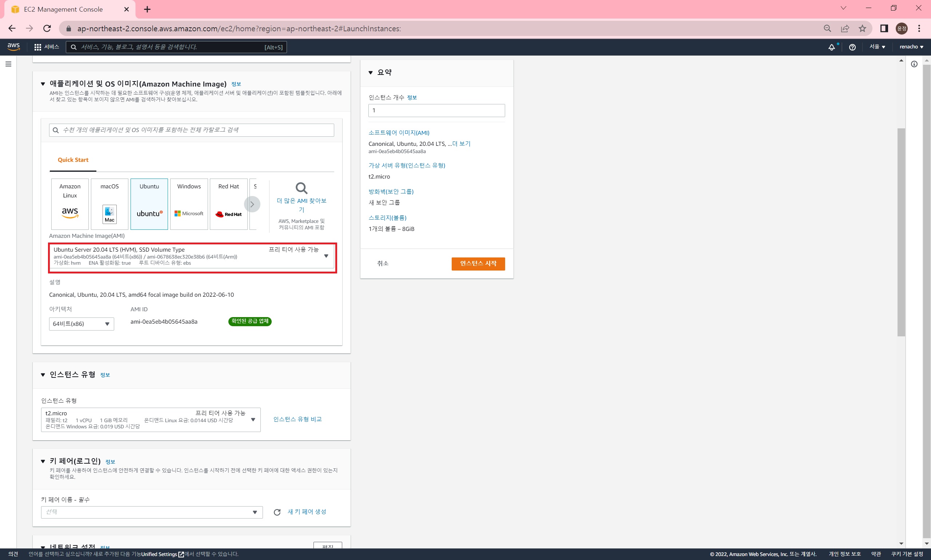Open the 64비트(x86) architecture dropdown

(81, 324)
